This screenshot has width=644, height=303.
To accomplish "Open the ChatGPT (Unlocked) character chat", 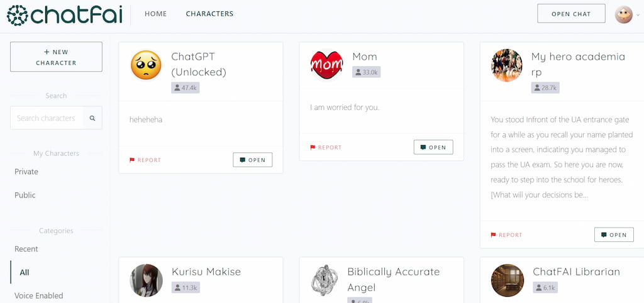I will coord(253,160).
